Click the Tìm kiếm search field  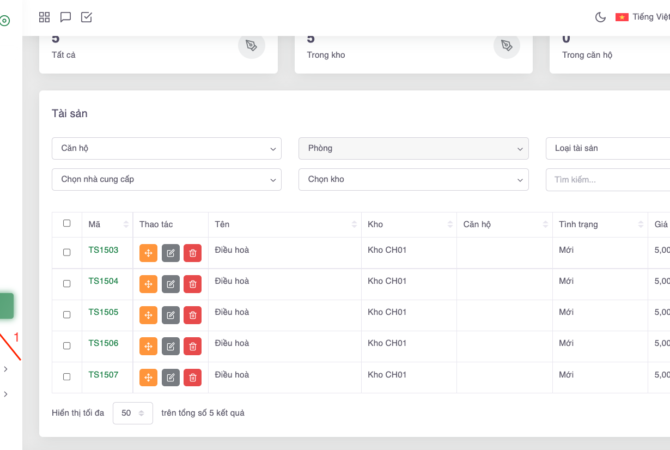pos(607,179)
